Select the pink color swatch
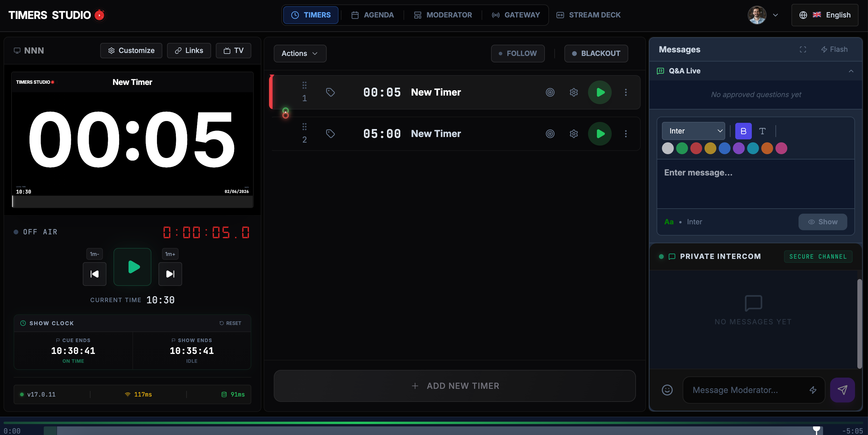 point(781,148)
